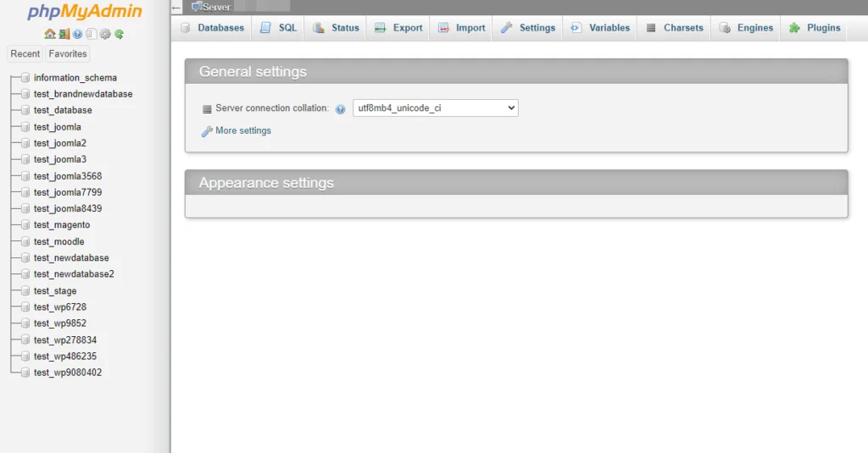Reload navigation panel with green arrow
This screenshot has height=453, width=868.
coord(119,35)
